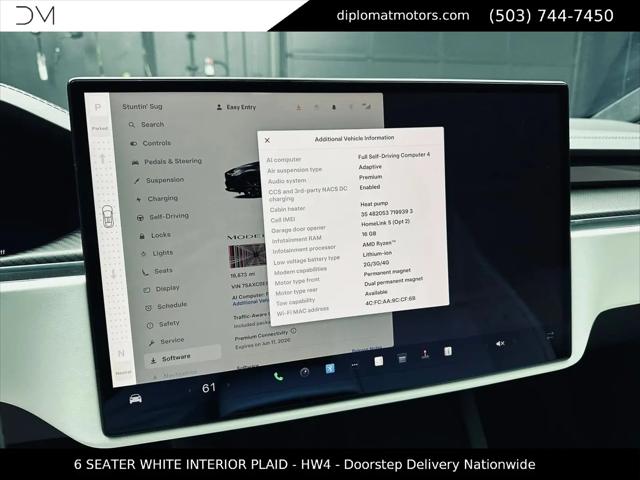Open the white square app in dock
The height and width of the screenshot is (480, 640).
pyautogui.click(x=379, y=361)
